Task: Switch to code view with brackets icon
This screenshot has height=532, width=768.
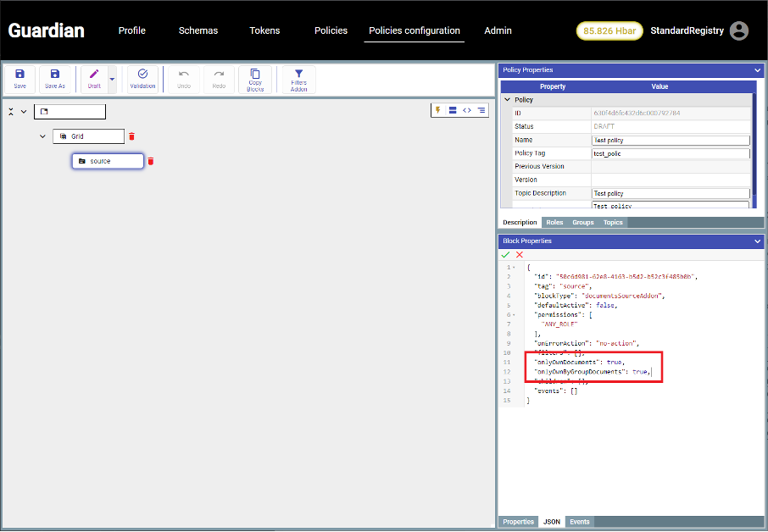Action: [x=467, y=110]
